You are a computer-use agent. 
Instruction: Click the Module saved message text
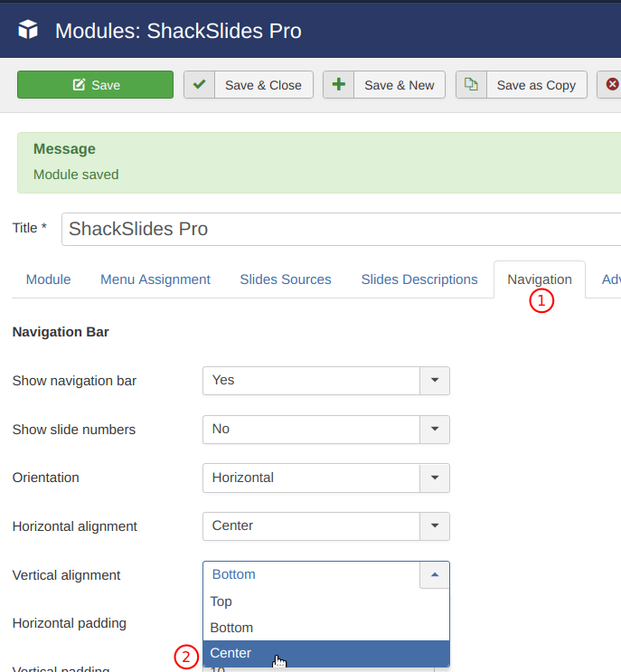pyautogui.click(x=76, y=175)
